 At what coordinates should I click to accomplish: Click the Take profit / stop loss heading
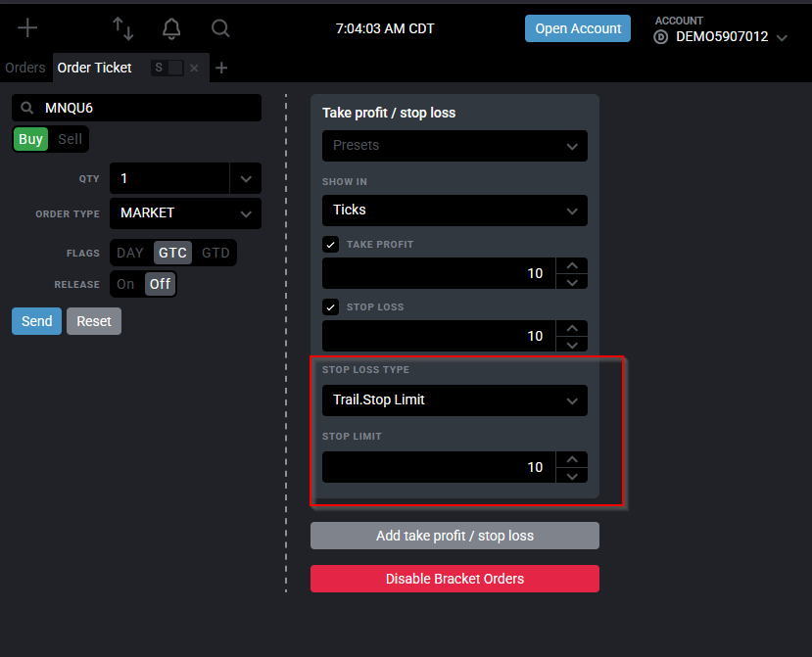389,113
